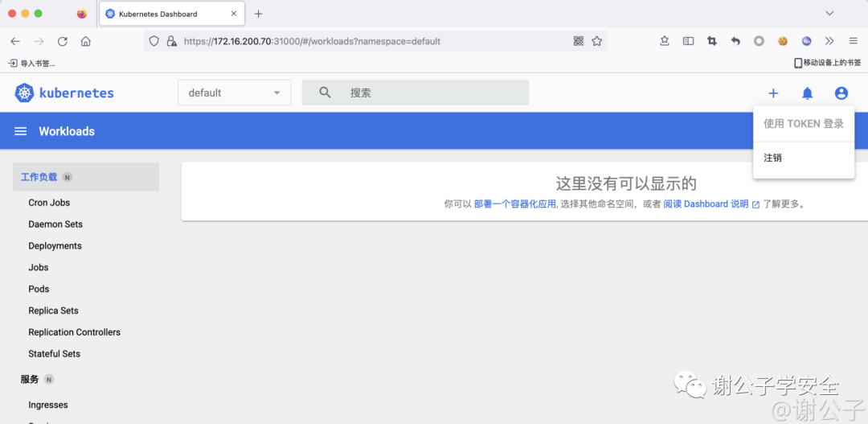Viewport: 868px width, 424px height.
Task: Open Replica Sets in the sidebar
Action: coord(53,311)
